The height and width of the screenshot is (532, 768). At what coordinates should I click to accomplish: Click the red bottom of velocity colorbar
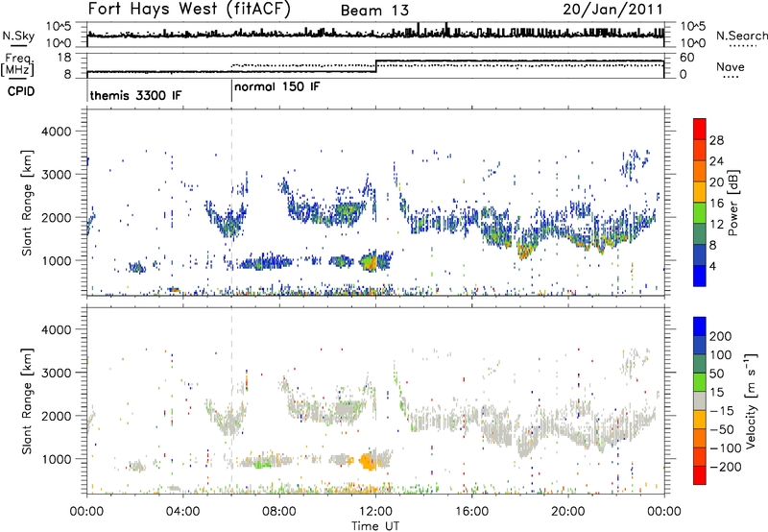click(x=700, y=475)
